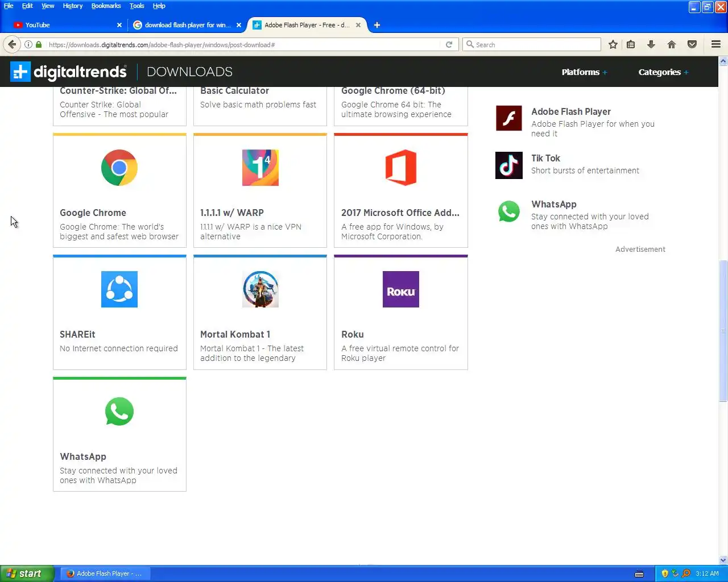Open the Tools menu

[x=137, y=6]
